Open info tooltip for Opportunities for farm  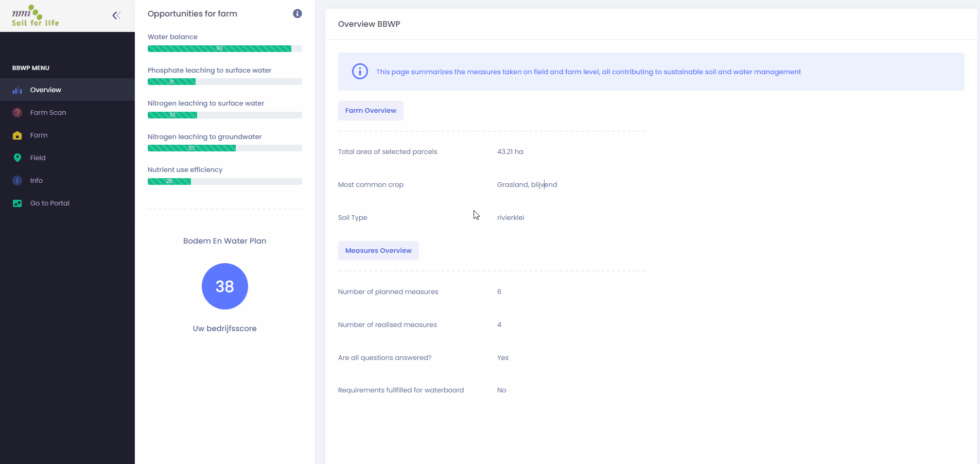tap(297, 14)
